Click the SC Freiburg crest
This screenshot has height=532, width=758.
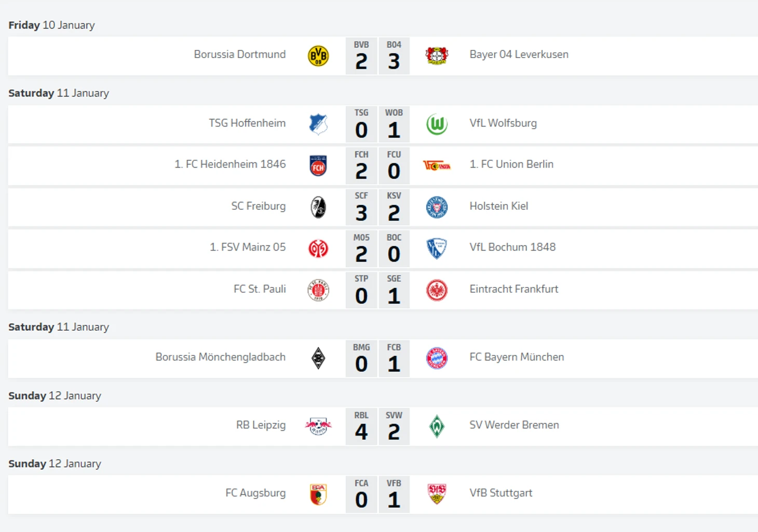pos(318,207)
